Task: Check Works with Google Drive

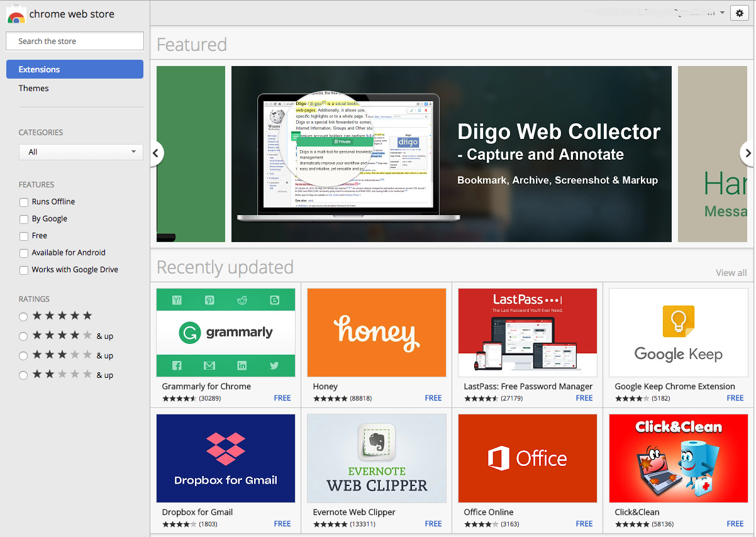Action: pyautogui.click(x=24, y=270)
